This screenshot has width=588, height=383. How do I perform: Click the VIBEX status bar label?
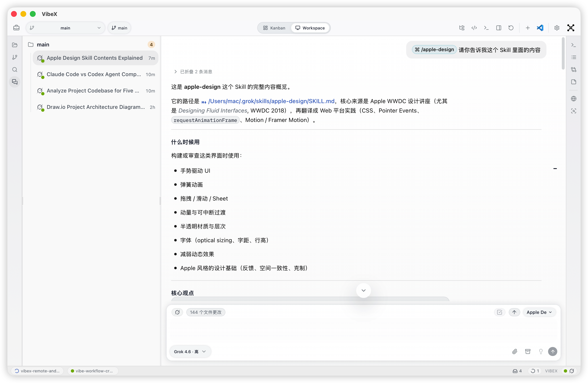point(551,371)
